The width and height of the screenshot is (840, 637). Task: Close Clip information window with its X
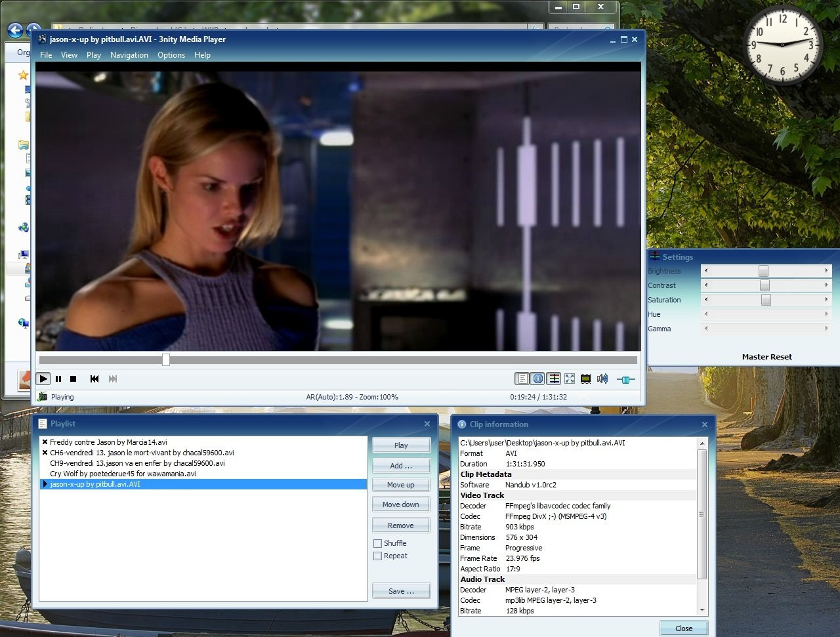pyautogui.click(x=705, y=424)
